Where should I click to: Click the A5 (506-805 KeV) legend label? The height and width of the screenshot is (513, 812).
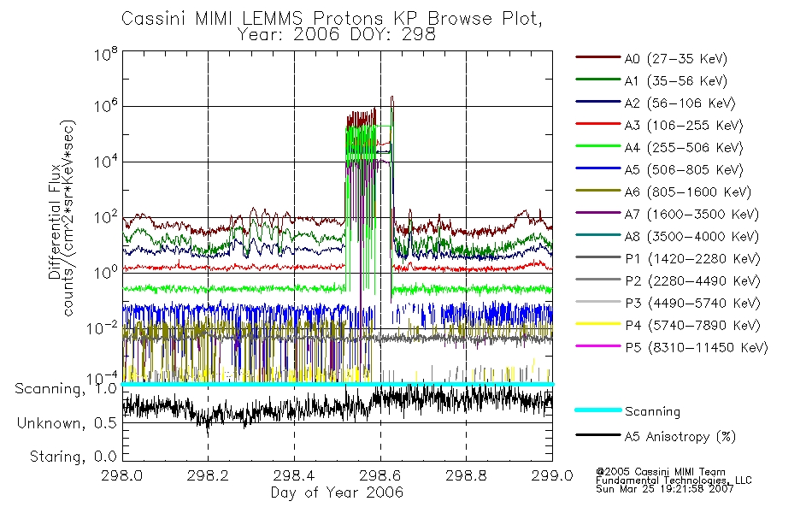(x=684, y=170)
